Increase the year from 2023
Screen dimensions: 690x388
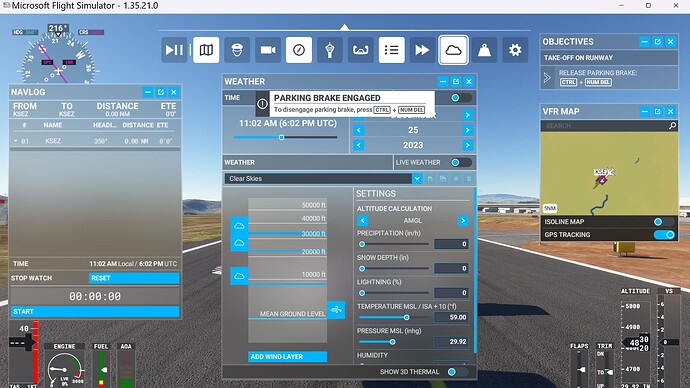[x=467, y=145]
